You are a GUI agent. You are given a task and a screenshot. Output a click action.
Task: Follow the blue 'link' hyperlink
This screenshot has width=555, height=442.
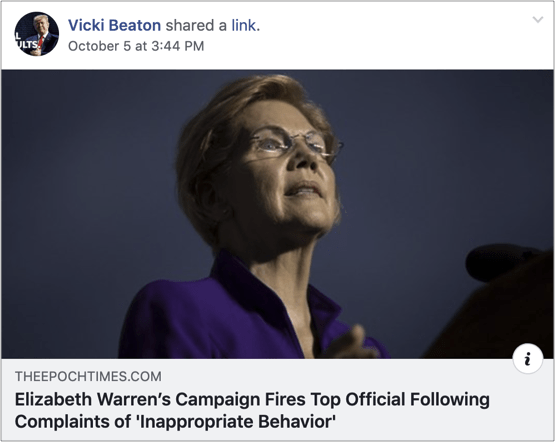(244, 25)
